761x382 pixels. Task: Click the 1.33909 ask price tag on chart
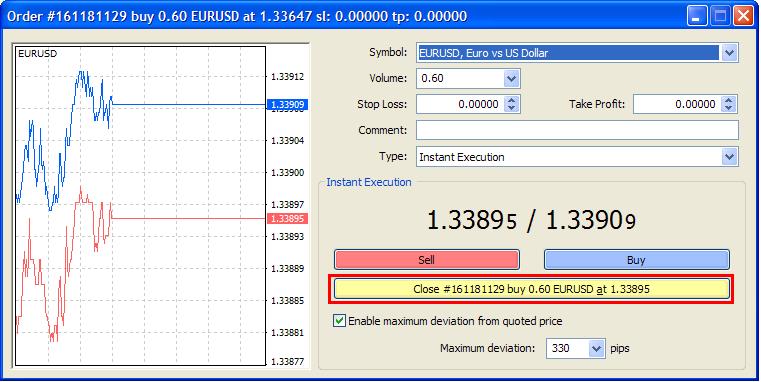coord(287,104)
